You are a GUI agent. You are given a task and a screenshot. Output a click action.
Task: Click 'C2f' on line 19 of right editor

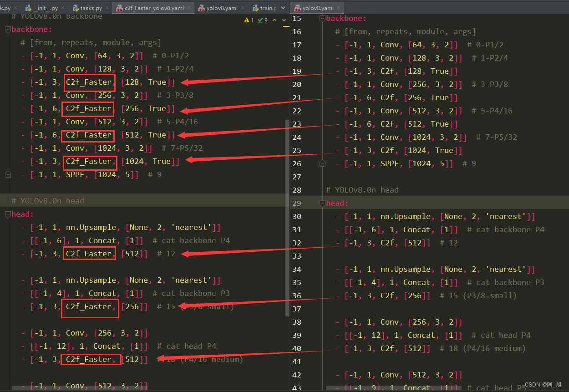click(x=387, y=71)
